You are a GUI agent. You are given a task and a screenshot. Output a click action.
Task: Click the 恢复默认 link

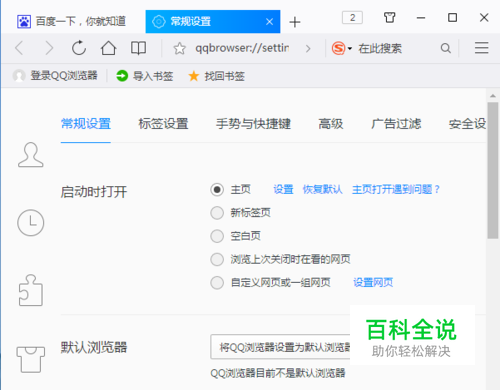tap(322, 190)
